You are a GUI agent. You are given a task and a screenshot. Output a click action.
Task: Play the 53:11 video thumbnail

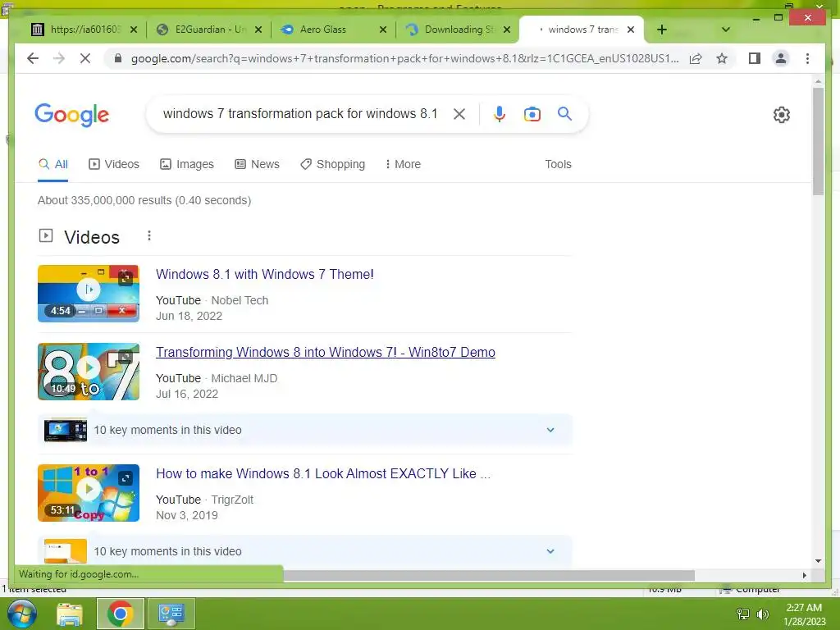89,493
